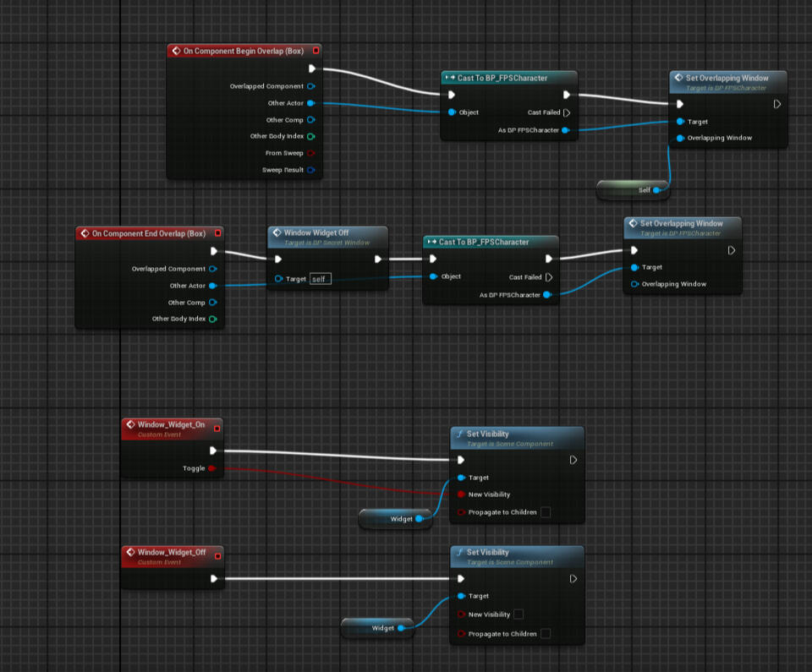Screen dimensions: 812x672
Task: Click Overlapped Component pin on Begin Overlap node
Action: [310, 86]
